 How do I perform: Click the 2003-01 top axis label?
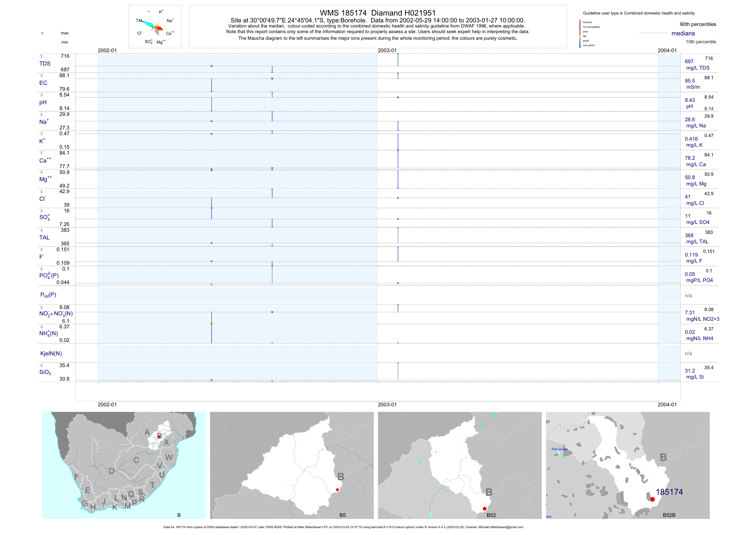[387, 50]
